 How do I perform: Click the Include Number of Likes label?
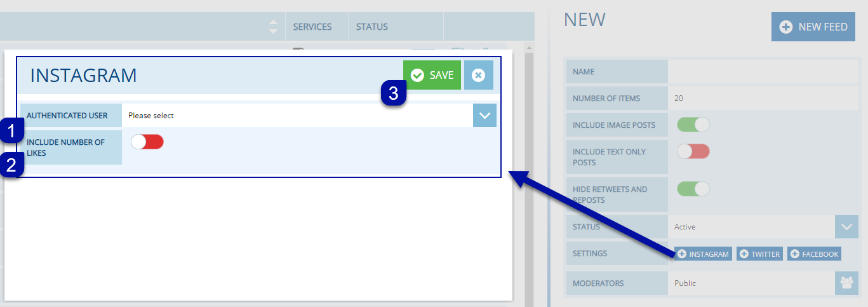tap(66, 147)
